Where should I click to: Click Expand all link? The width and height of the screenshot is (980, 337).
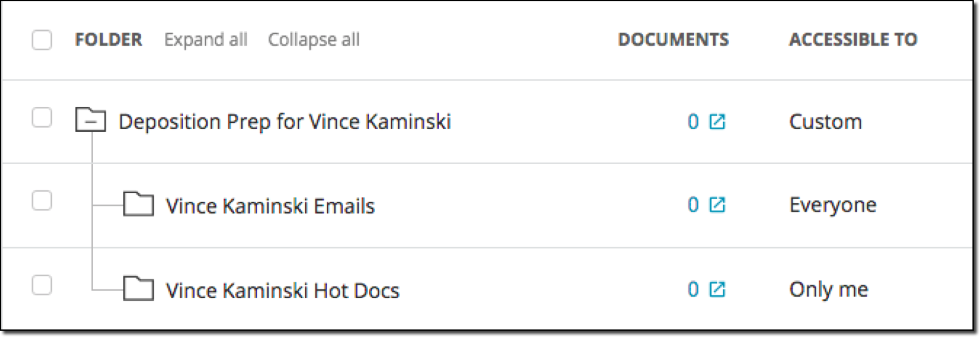pos(206,40)
